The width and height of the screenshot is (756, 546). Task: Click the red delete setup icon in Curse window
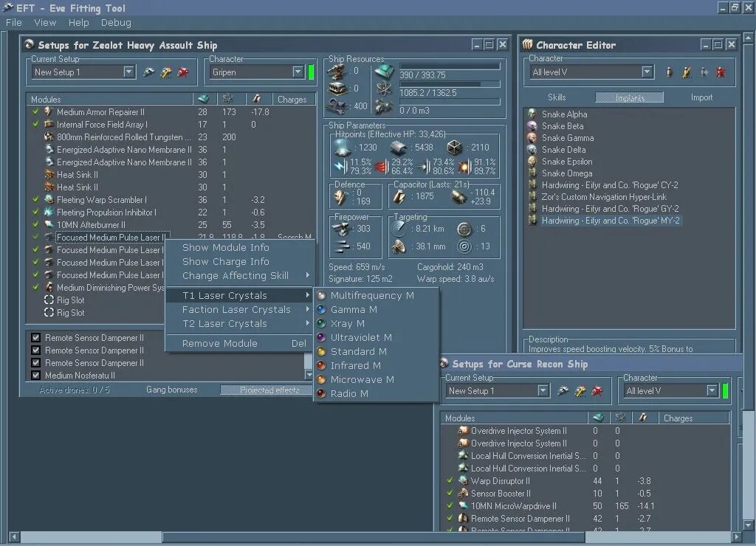597,391
